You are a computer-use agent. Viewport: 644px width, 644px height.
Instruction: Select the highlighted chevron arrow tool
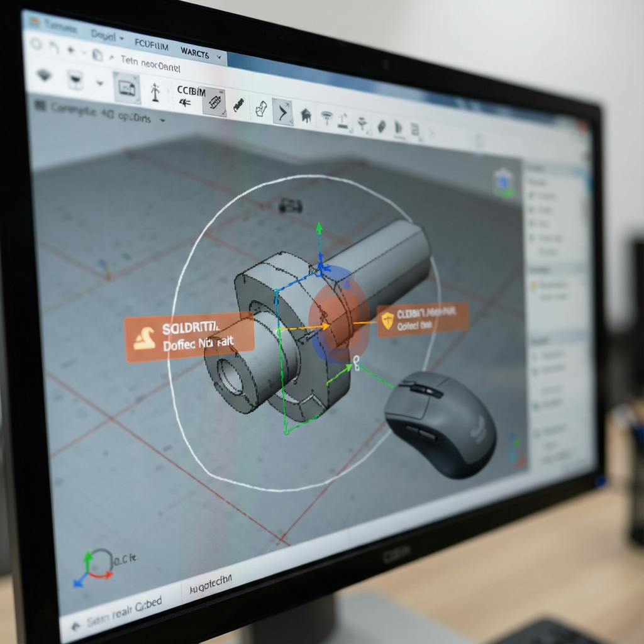[282, 112]
